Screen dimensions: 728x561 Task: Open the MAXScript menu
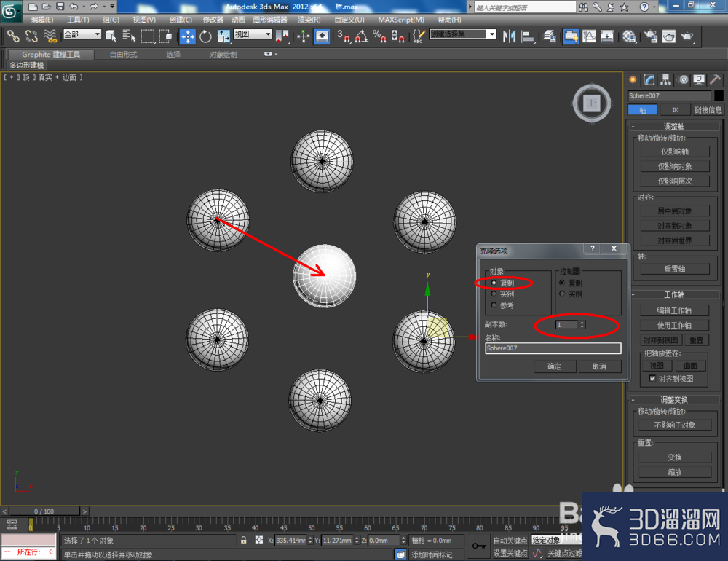[x=401, y=20]
